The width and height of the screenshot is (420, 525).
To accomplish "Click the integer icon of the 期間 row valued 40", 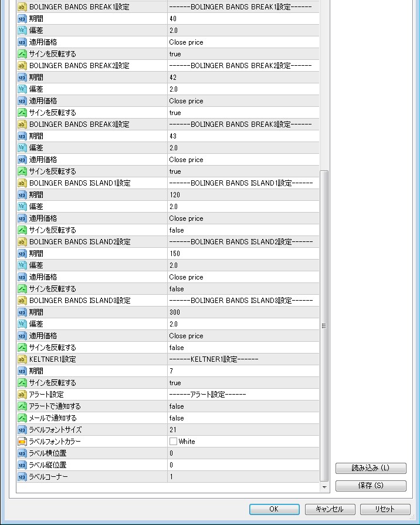I will coord(22,19).
